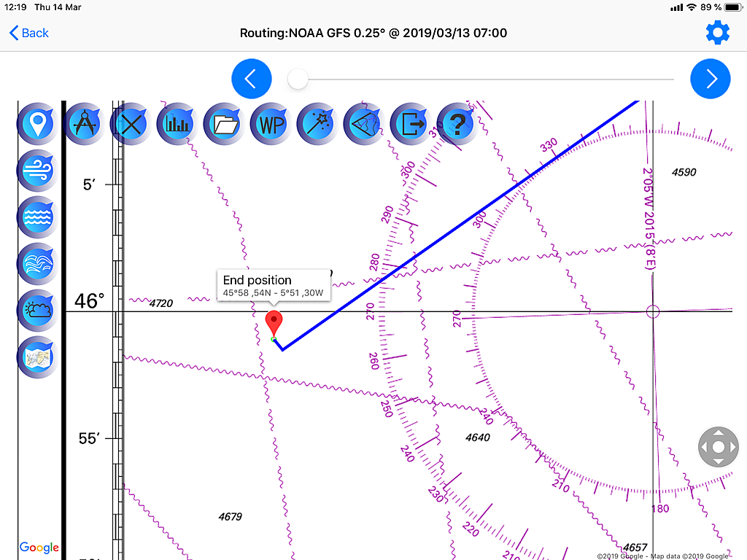Screen dimensions: 747x560
Task: Step to previous forecast time
Action: [x=252, y=79]
